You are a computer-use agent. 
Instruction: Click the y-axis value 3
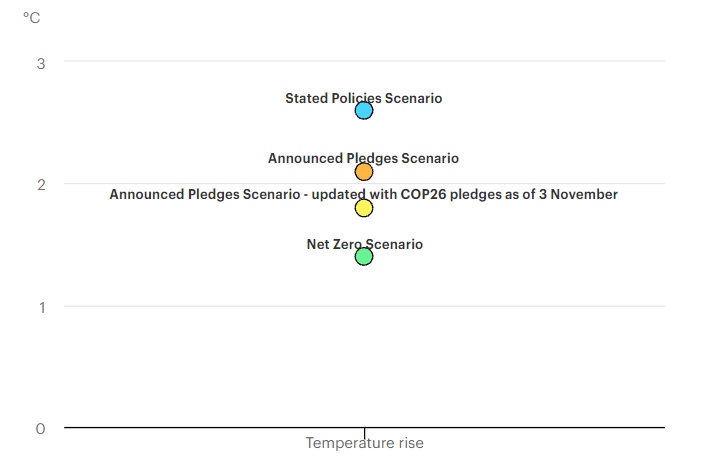click(x=41, y=63)
